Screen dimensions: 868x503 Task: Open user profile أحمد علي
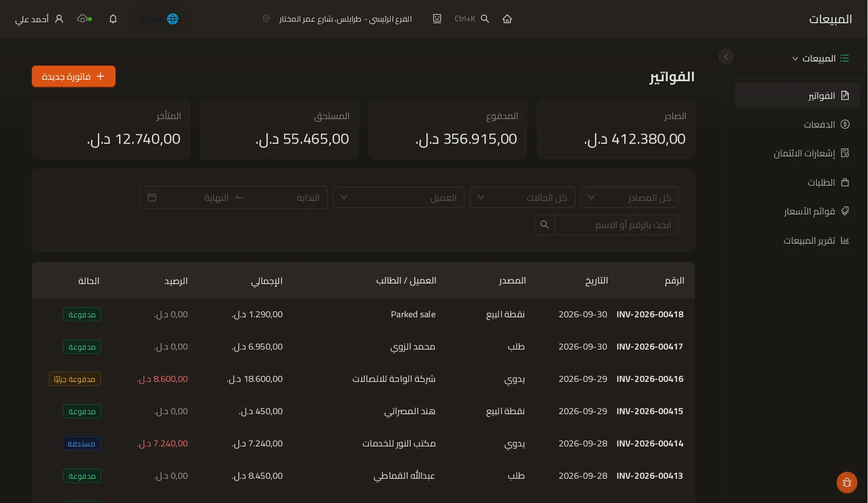click(x=39, y=19)
